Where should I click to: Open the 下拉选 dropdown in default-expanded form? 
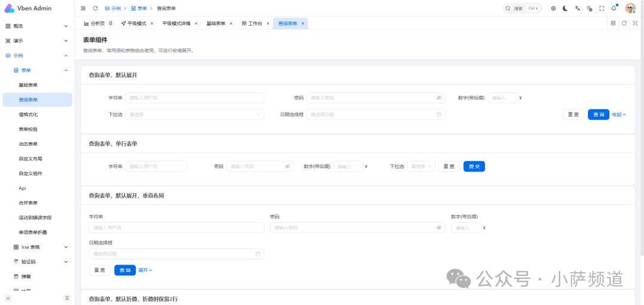[x=194, y=114]
